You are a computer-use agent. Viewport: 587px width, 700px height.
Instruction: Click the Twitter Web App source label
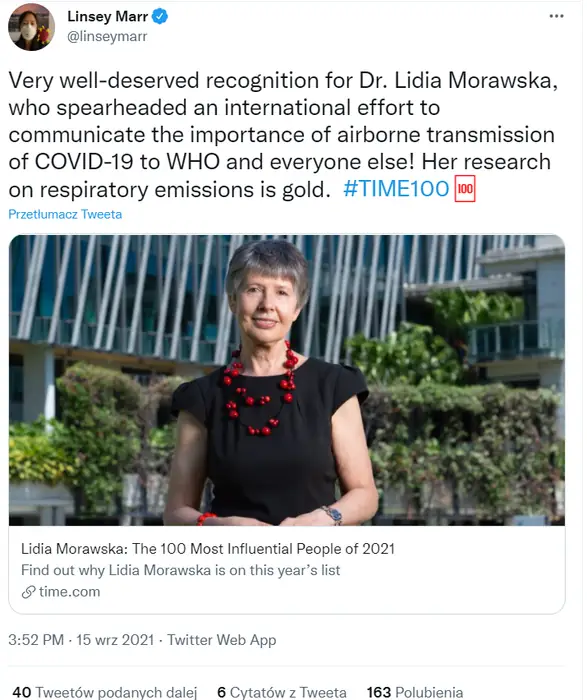(x=222, y=640)
